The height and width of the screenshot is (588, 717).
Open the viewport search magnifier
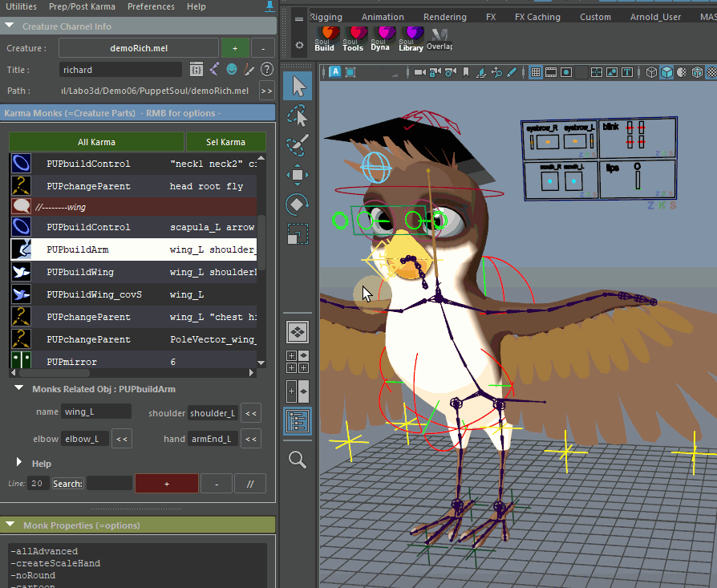coord(298,459)
